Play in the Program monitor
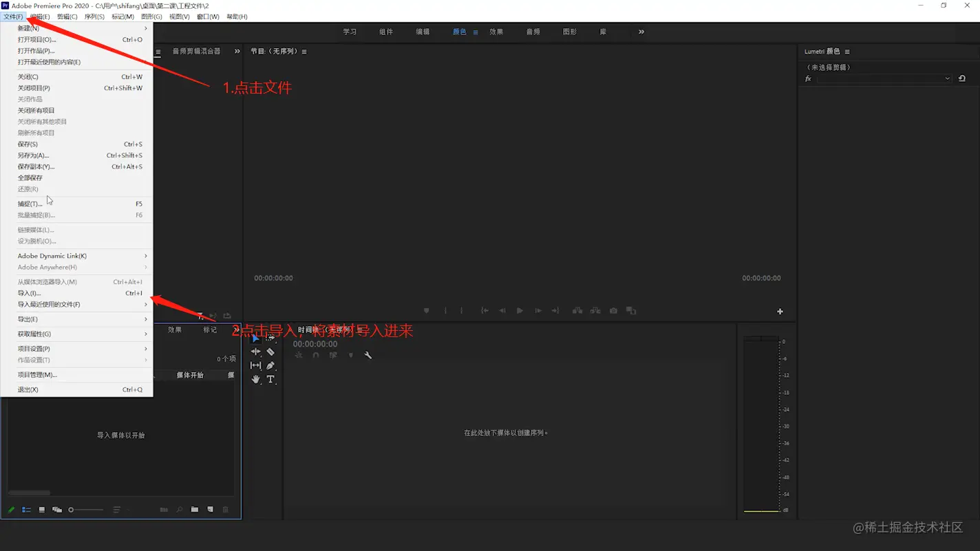This screenshot has height=551, width=980. [520, 311]
